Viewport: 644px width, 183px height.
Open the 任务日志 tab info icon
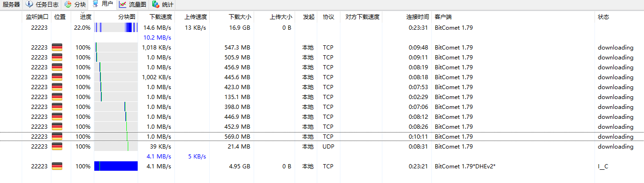[x=30, y=5]
